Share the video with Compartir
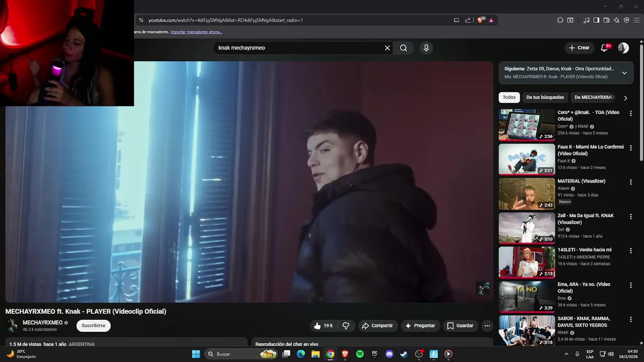 click(377, 326)
